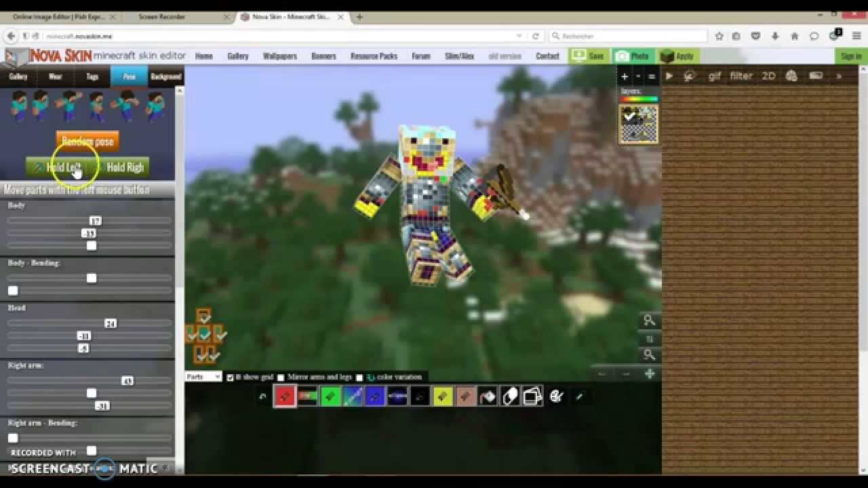The width and height of the screenshot is (868, 488).
Task: Click the Random pose button
Action: (87, 142)
